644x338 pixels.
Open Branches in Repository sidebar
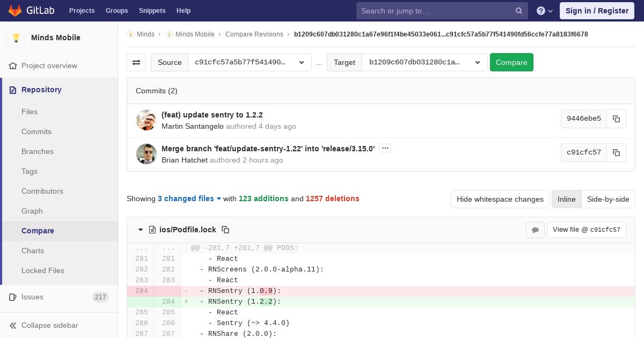38,151
